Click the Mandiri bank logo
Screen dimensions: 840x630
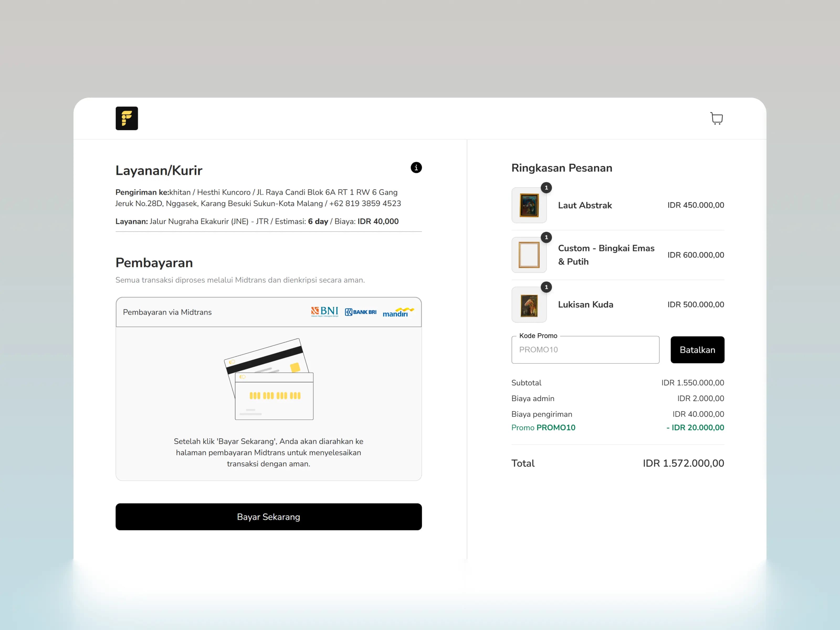pos(398,312)
